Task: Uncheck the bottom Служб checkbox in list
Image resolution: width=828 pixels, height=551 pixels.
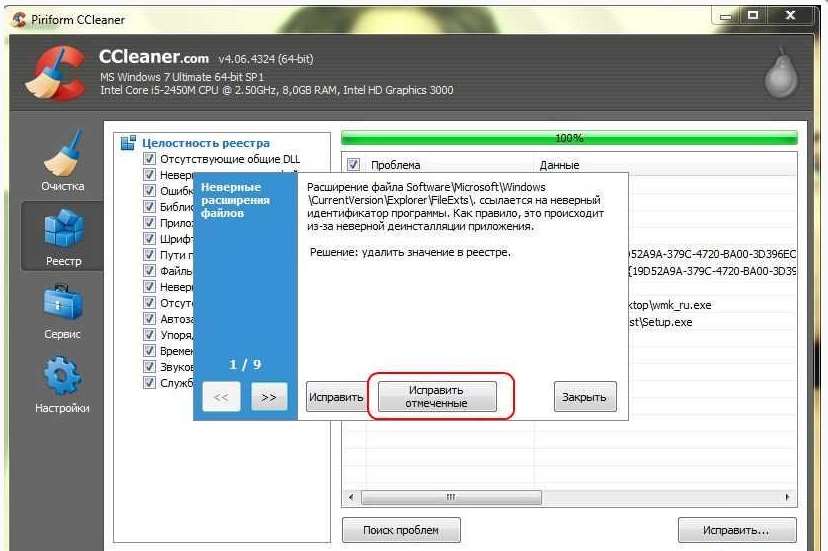Action: (x=149, y=383)
